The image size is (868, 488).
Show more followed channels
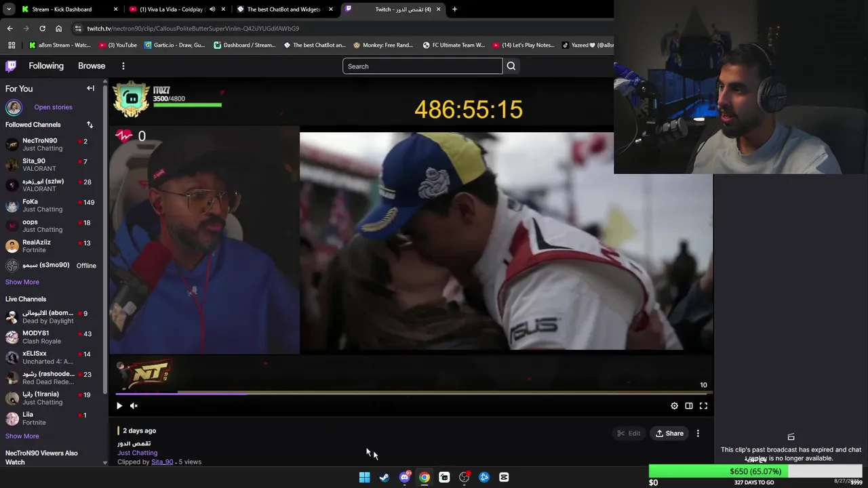tap(22, 282)
